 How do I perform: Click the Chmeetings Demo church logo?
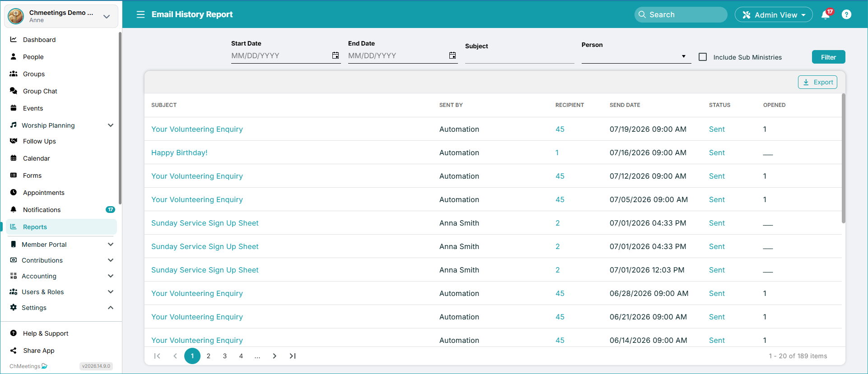16,16
